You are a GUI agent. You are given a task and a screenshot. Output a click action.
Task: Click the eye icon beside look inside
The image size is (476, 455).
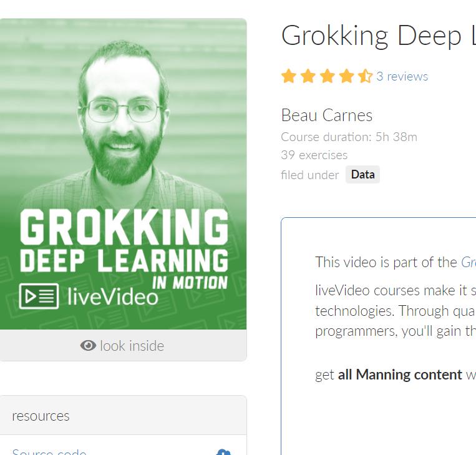88,346
